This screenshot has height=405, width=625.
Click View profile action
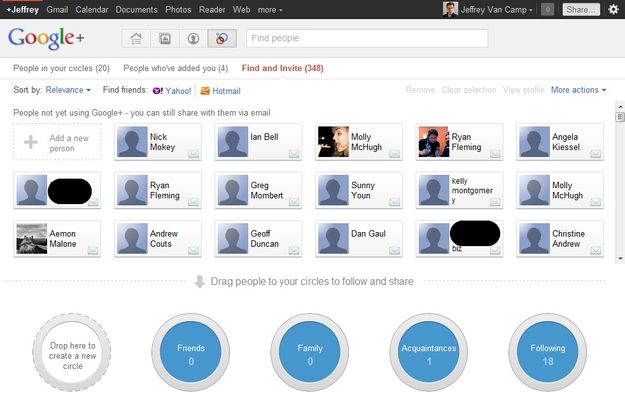(x=523, y=90)
